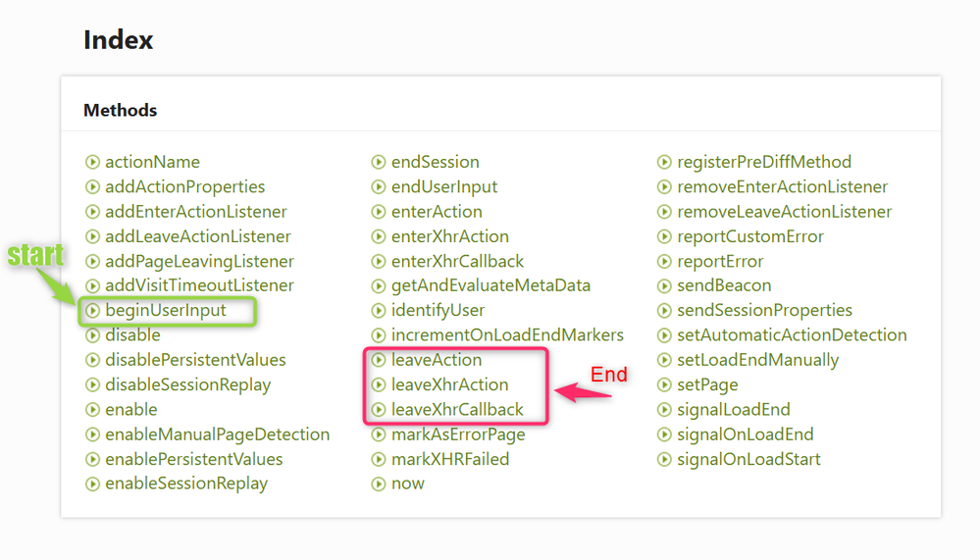Click the icon next to now
Viewport: 980px width, 560px height.
tap(379, 484)
